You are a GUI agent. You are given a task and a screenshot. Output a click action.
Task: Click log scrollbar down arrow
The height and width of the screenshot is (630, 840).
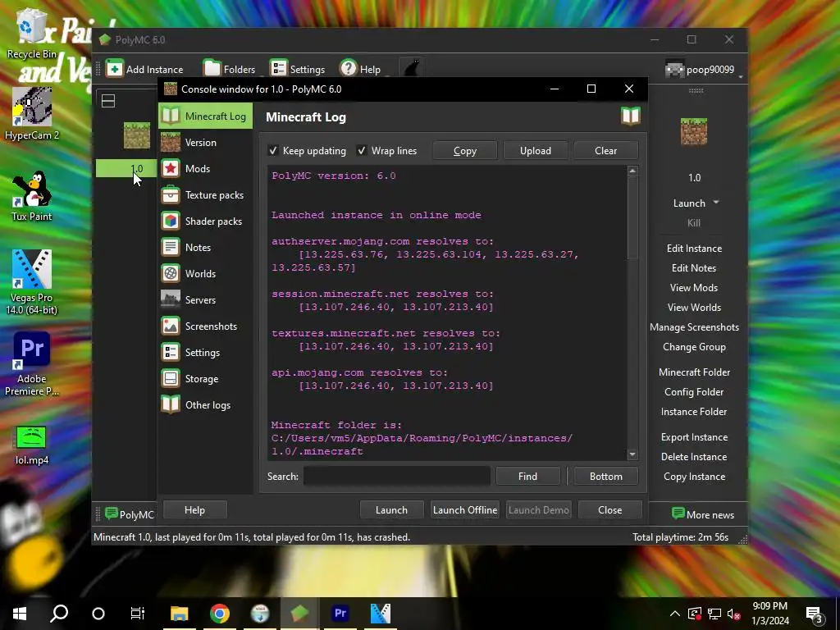pyautogui.click(x=632, y=454)
